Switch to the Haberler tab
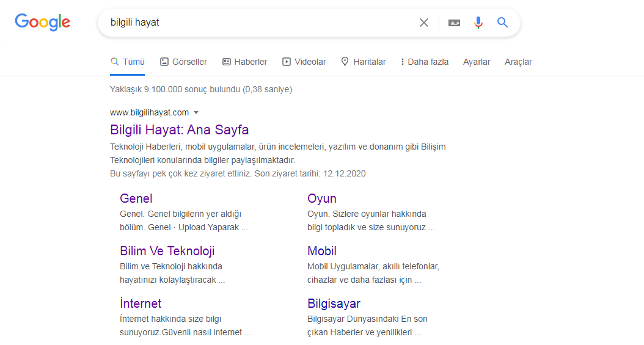644x345 pixels. pos(245,62)
